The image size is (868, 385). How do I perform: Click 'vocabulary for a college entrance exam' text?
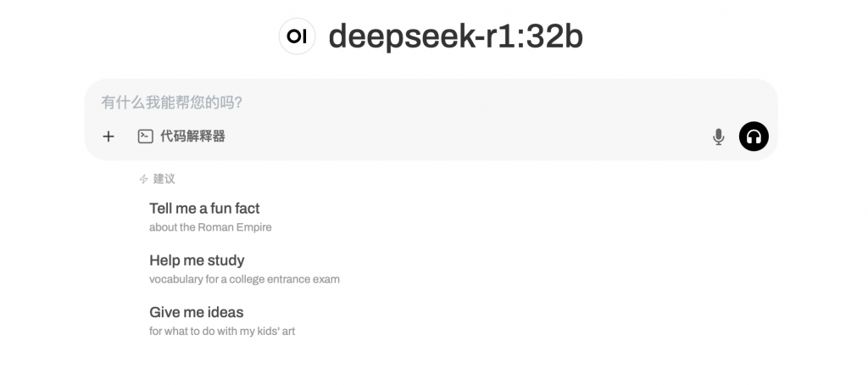pyautogui.click(x=244, y=279)
